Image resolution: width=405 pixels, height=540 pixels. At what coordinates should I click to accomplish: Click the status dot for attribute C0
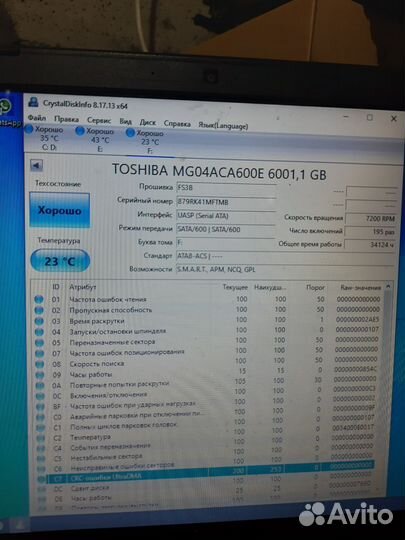[x=41, y=417]
